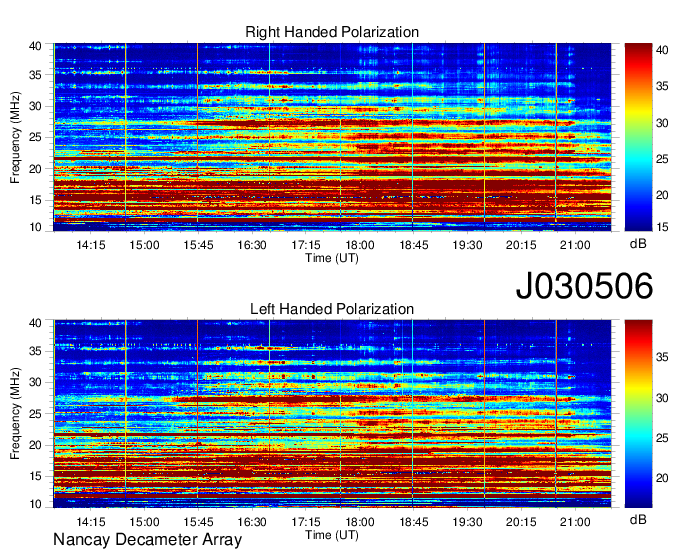680x552 pixels.
Task: Click 16:30 time tick of Right Handed plot
Action: (252, 245)
